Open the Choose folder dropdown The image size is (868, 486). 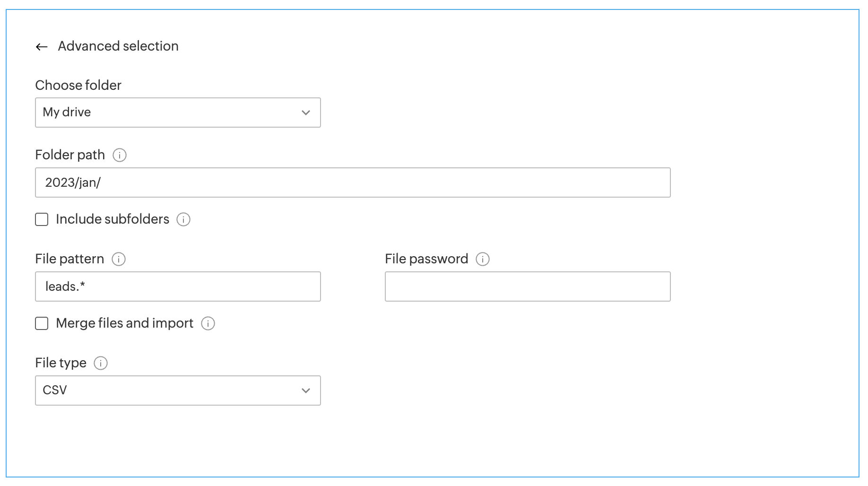point(178,113)
